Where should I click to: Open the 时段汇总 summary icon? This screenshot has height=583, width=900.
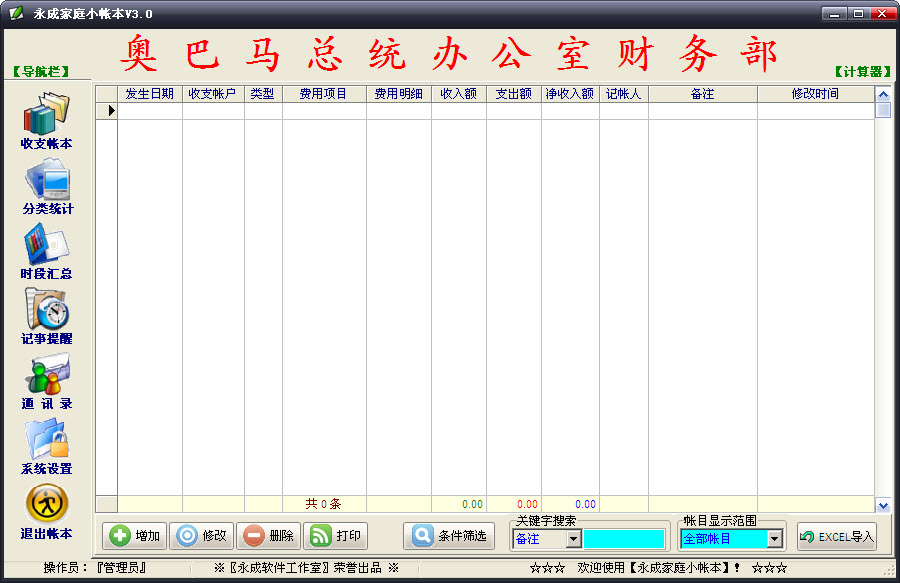tap(46, 244)
